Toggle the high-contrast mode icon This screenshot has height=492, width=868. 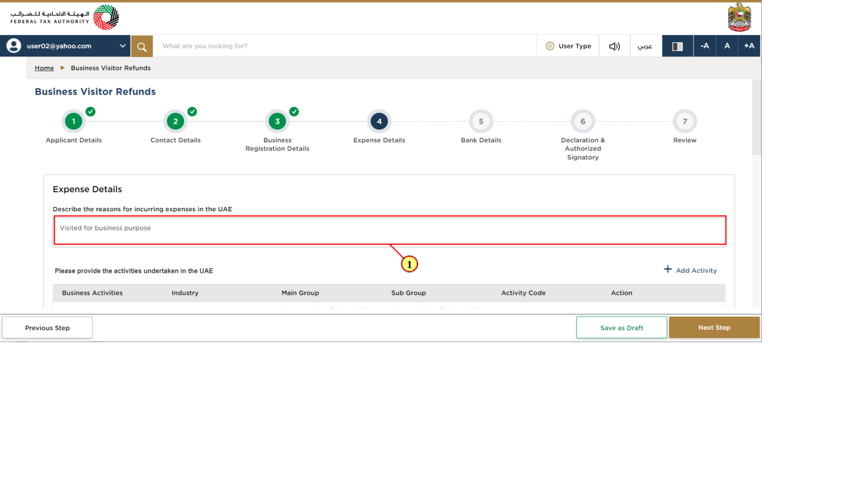pyautogui.click(x=678, y=46)
